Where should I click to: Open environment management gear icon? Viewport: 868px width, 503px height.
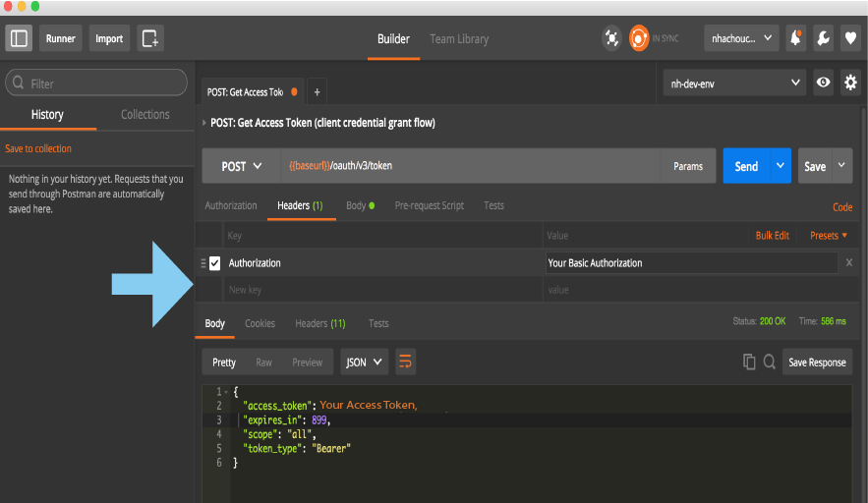pyautogui.click(x=850, y=83)
